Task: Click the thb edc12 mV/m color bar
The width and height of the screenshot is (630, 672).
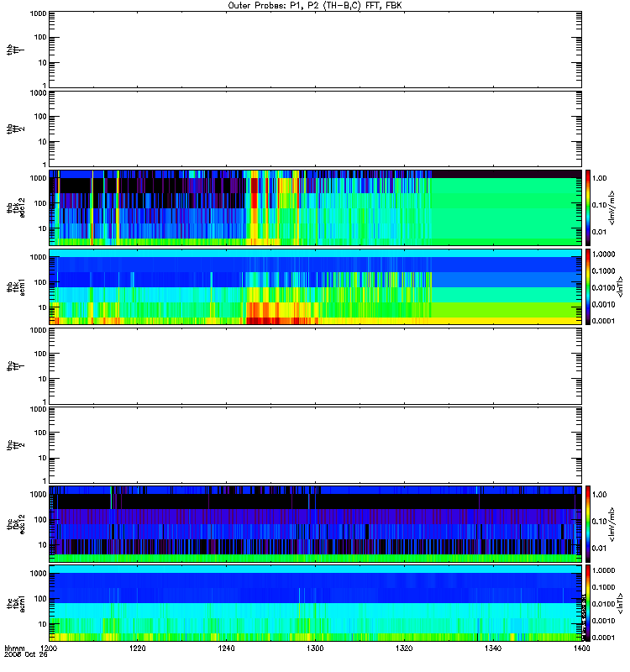Action: click(588, 207)
